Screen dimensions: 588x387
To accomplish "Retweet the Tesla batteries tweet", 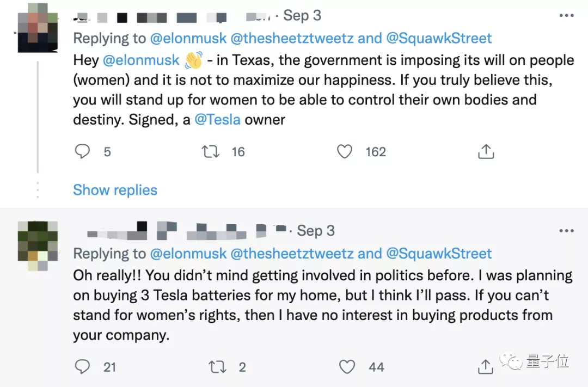I will (218, 367).
